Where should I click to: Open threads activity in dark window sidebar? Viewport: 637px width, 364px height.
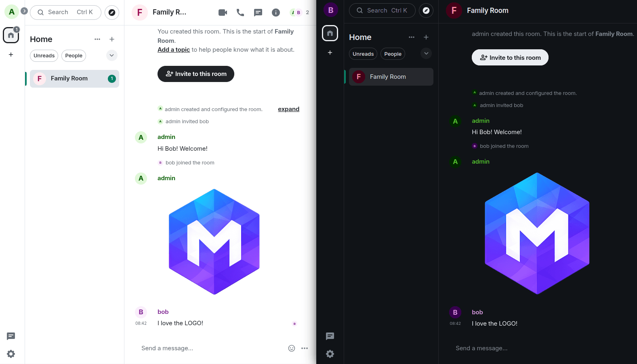click(x=330, y=336)
